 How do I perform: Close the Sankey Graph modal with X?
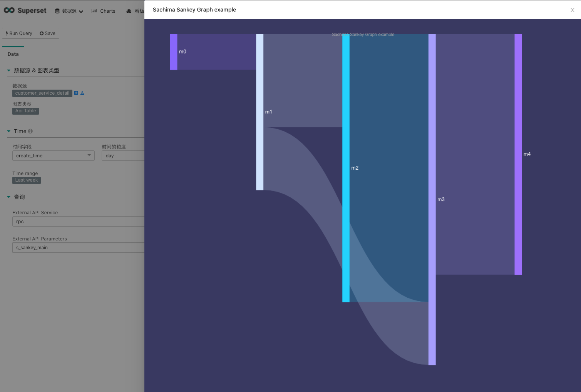tap(573, 10)
